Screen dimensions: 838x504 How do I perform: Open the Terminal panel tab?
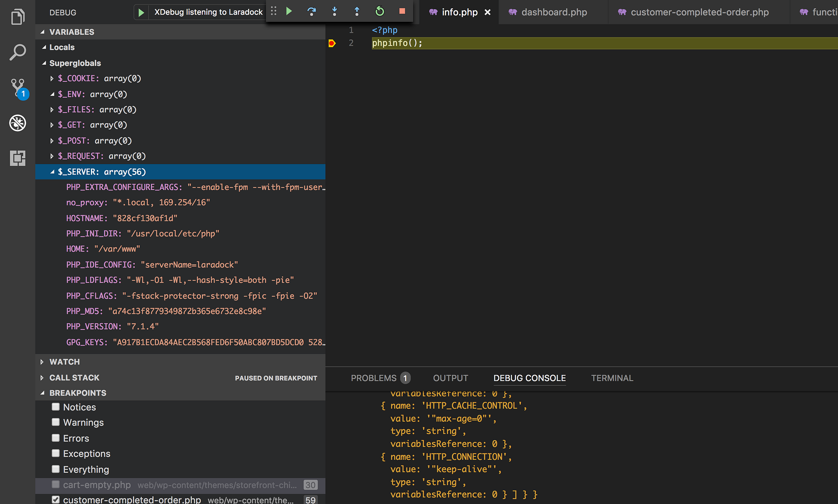(x=612, y=378)
